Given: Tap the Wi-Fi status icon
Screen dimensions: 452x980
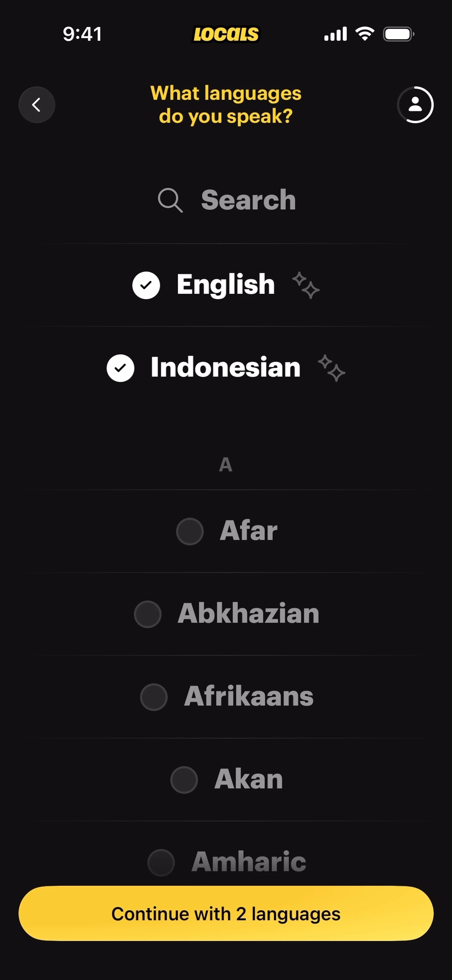Looking at the screenshot, I should (x=365, y=34).
